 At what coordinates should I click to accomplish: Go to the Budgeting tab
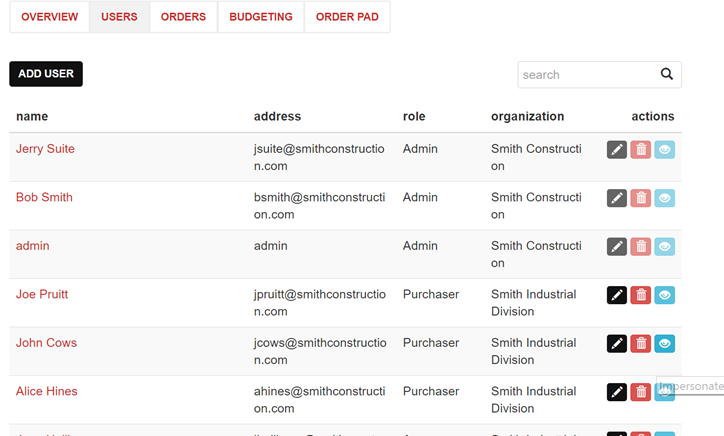point(261,17)
